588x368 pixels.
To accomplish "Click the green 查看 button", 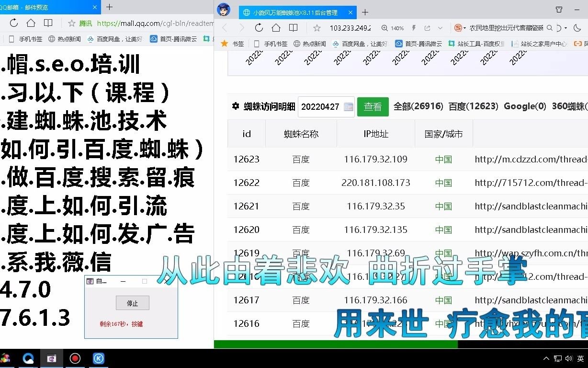I will coord(373,106).
